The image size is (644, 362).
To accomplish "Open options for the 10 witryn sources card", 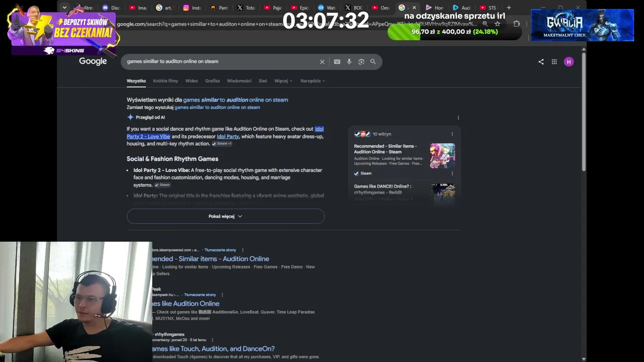I will (x=452, y=134).
